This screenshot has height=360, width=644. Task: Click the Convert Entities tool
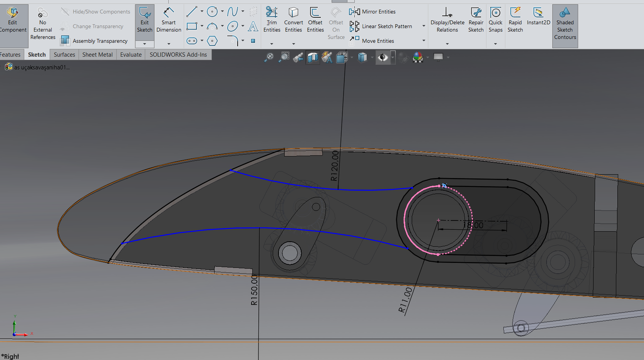[293, 12]
